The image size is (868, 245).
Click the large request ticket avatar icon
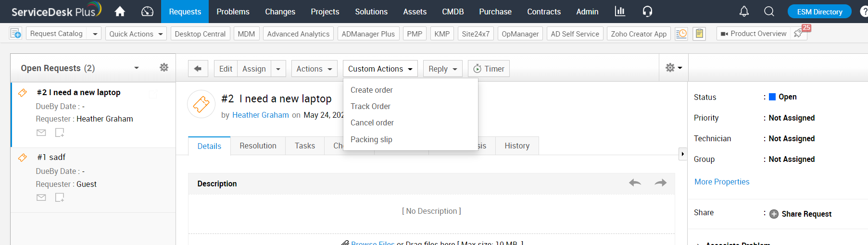click(201, 104)
